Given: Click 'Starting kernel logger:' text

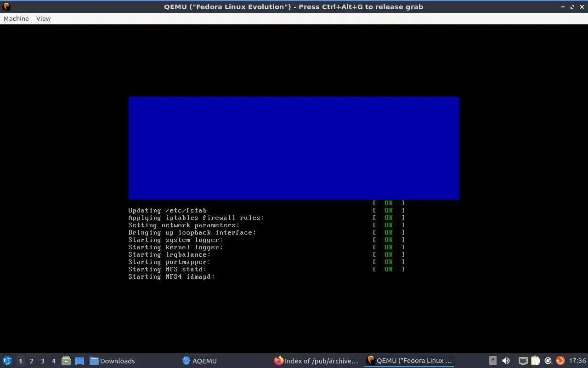Looking at the screenshot, I should click(x=175, y=247).
